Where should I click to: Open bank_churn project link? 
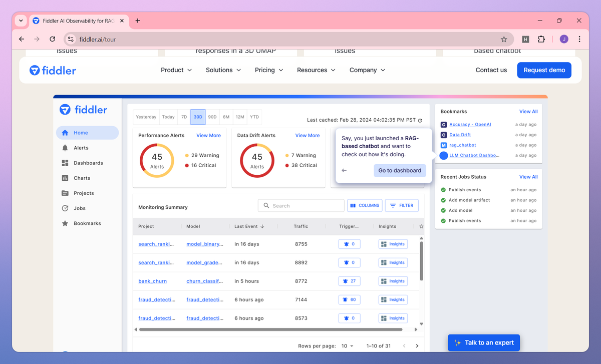point(153,281)
